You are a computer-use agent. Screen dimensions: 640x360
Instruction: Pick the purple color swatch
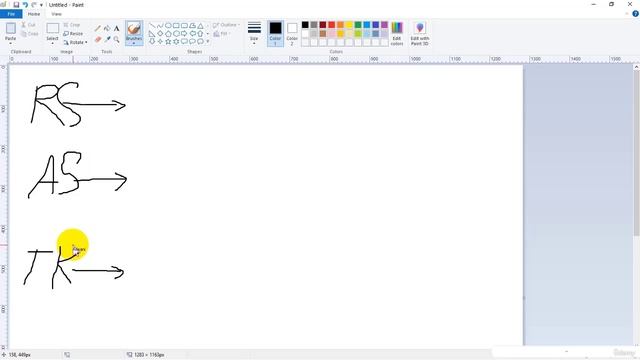coord(384,25)
